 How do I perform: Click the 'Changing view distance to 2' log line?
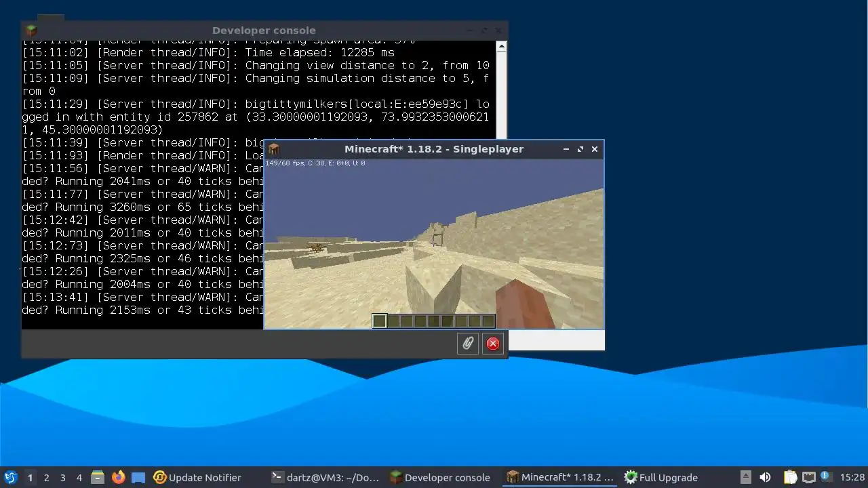256,66
